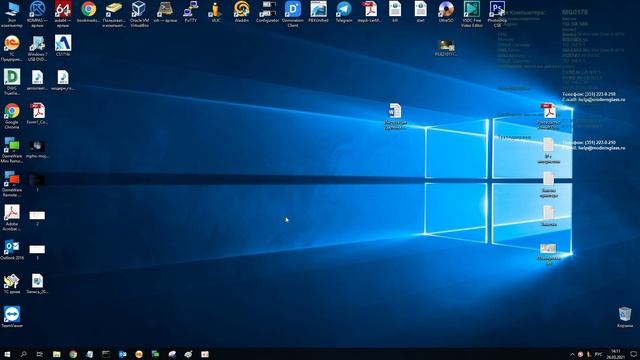Open Task View on the taskbar

pyautogui.click(x=40, y=354)
